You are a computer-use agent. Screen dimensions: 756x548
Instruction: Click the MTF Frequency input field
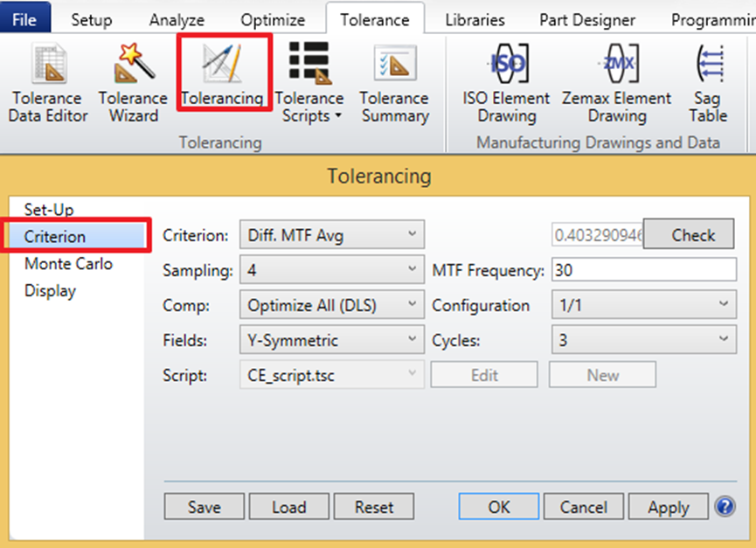pos(643,270)
